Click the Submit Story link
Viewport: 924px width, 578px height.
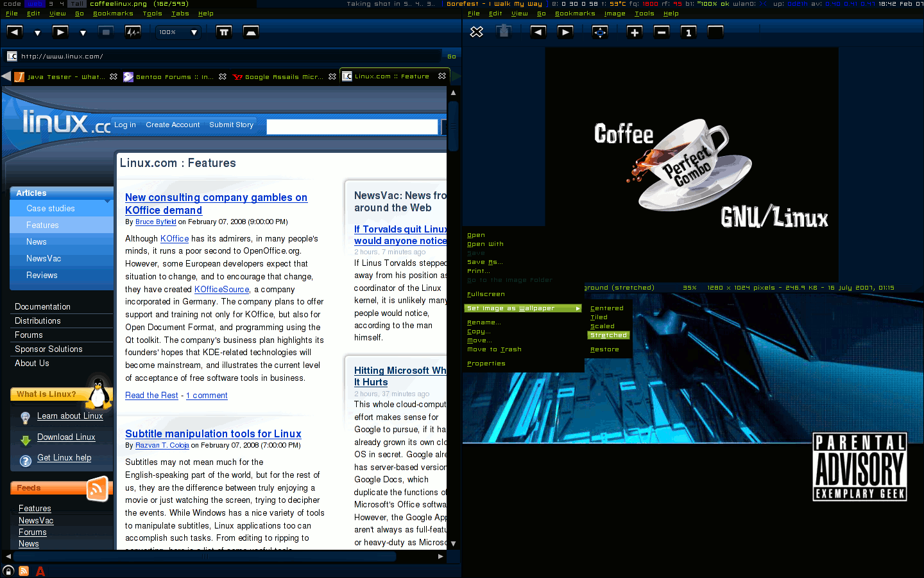231,125
